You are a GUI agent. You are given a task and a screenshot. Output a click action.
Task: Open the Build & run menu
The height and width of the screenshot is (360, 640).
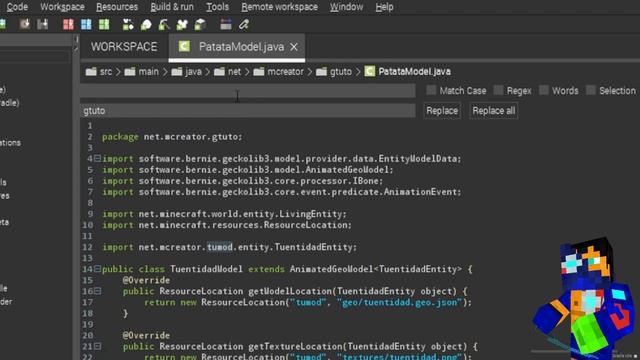pyautogui.click(x=172, y=7)
